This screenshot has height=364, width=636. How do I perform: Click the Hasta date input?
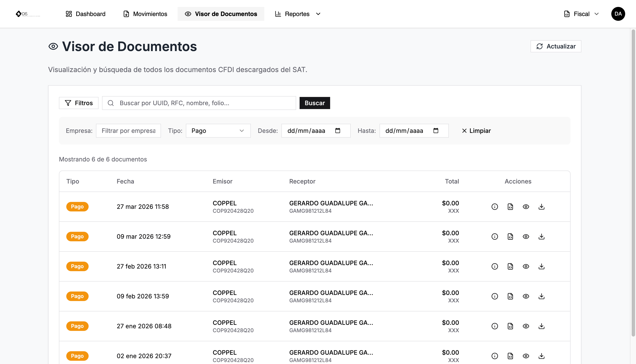(x=414, y=131)
